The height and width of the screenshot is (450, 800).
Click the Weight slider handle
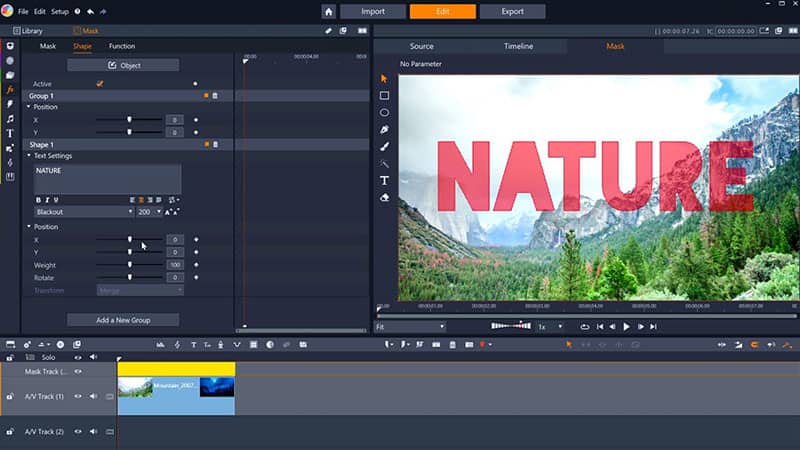(129, 265)
